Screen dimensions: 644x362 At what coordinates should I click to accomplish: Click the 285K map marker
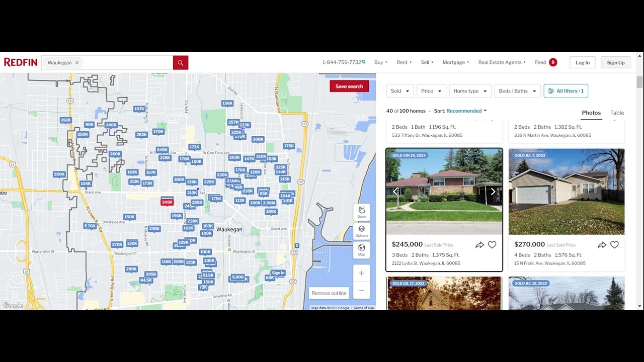click(271, 212)
